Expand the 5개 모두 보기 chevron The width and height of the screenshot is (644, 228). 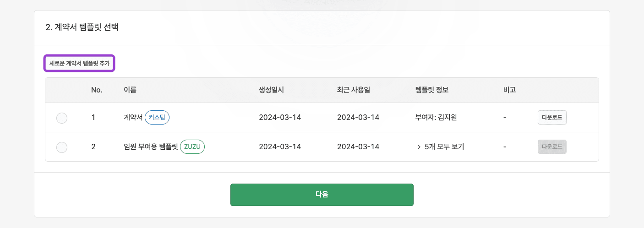pyautogui.click(x=419, y=147)
